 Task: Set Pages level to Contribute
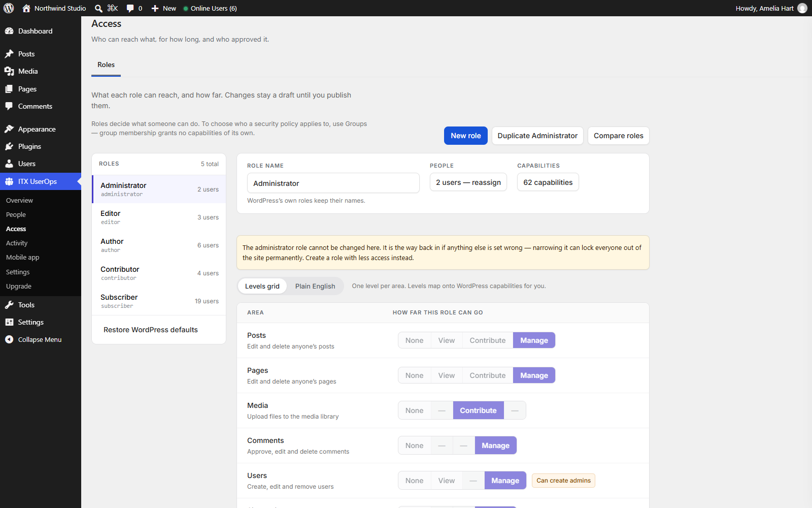487,375
